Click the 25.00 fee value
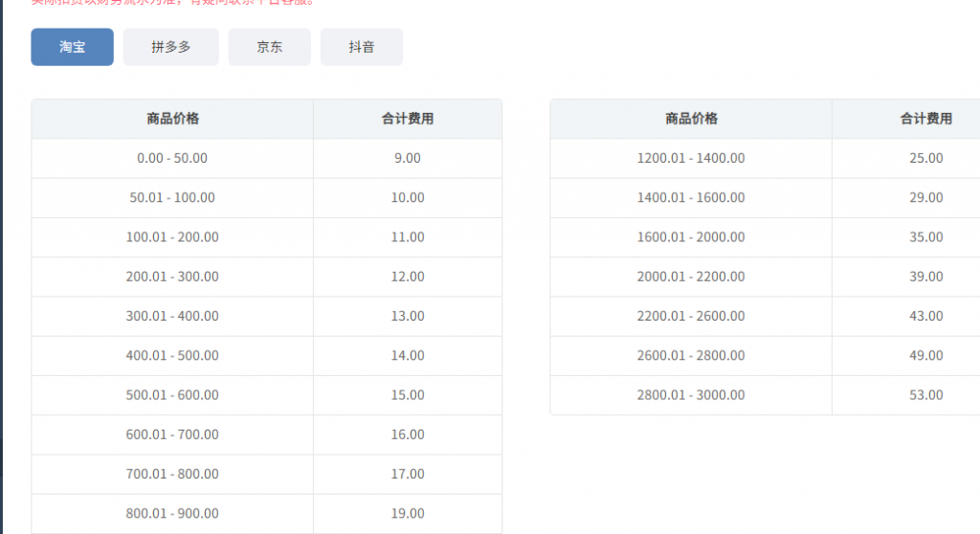Screen dimensions: 980x534 click(926, 158)
